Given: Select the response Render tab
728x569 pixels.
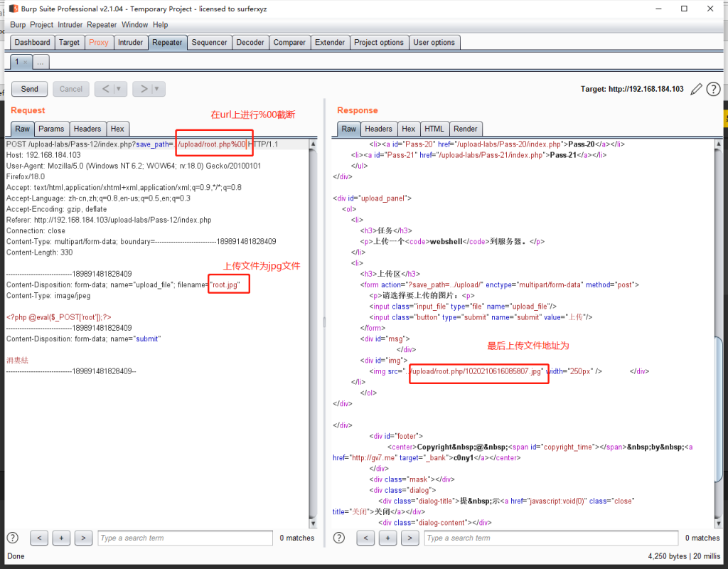Looking at the screenshot, I should pyautogui.click(x=466, y=129).
